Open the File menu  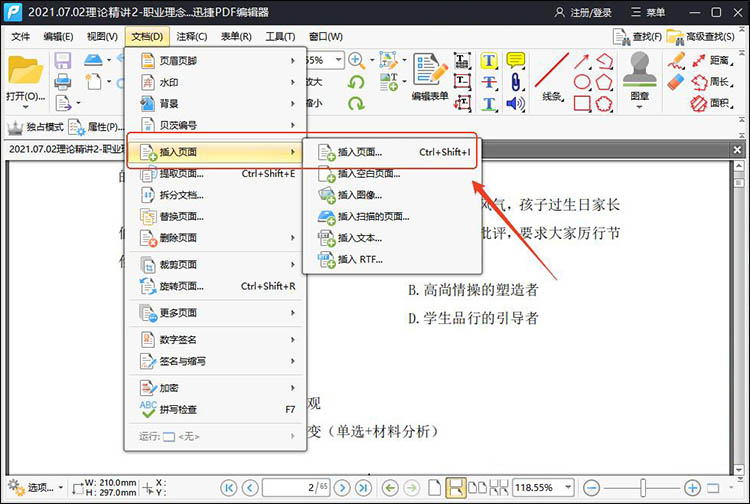tap(21, 37)
